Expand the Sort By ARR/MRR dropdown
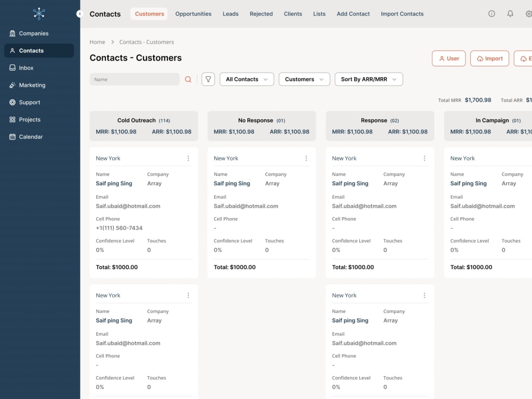Viewport: 532px width, 399px height. [369, 79]
